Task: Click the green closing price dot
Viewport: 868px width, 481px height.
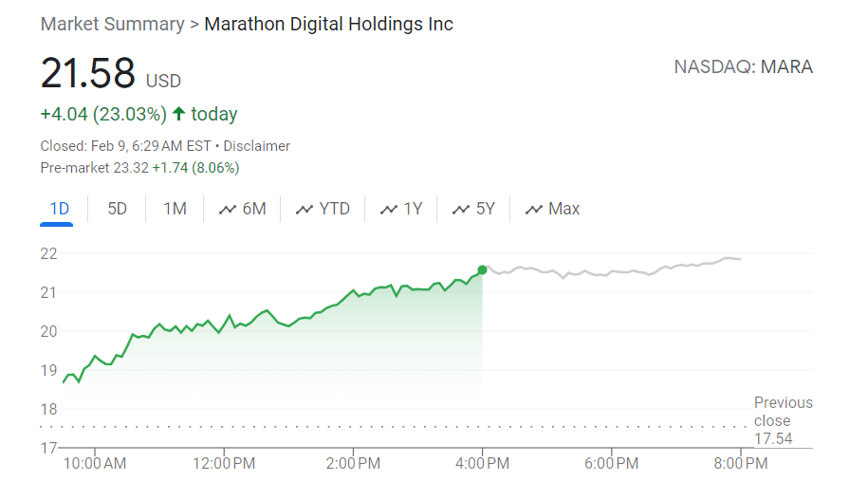Action: point(482,270)
